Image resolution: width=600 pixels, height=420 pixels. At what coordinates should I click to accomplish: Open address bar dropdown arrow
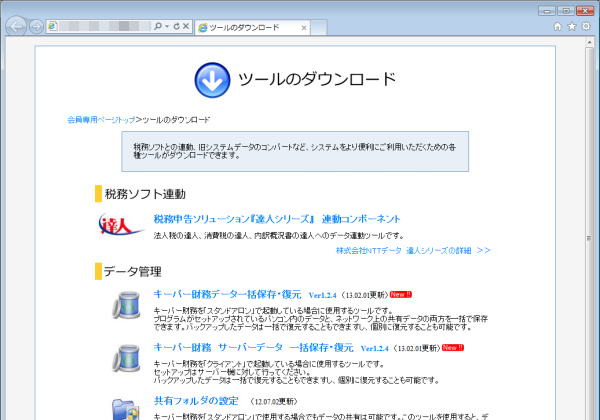(x=167, y=26)
